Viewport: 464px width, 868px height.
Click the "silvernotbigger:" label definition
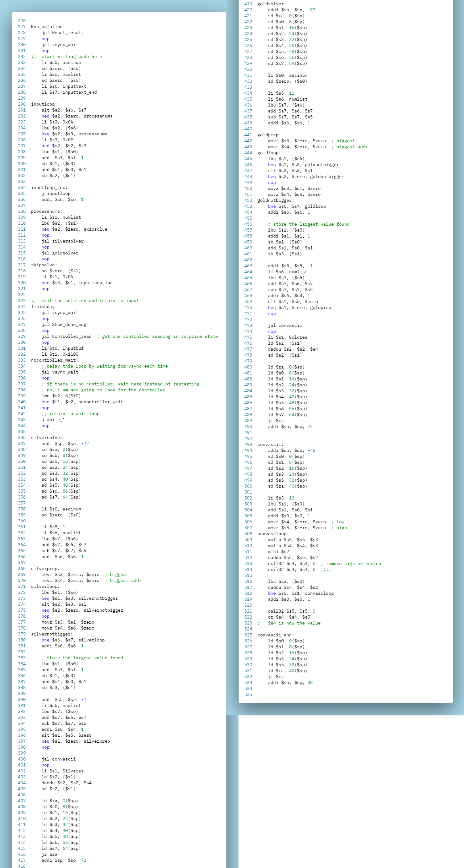(x=52, y=634)
